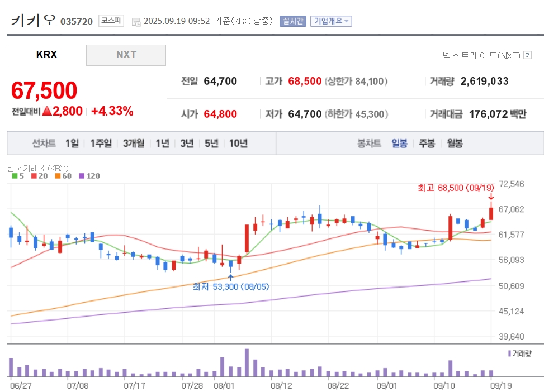Select the 일봉 daily candle chart
Viewport: 544px width, 392px height.
pos(399,143)
